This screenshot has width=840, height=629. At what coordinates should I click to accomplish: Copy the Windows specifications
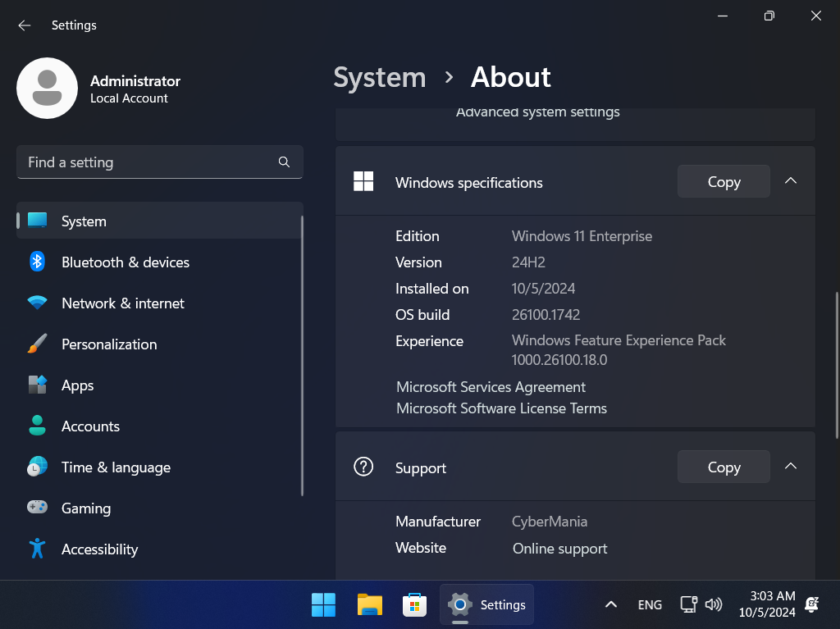click(724, 181)
